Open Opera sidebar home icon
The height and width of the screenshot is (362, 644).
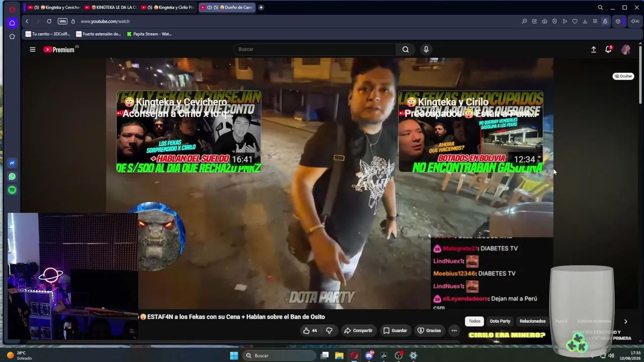point(12,23)
